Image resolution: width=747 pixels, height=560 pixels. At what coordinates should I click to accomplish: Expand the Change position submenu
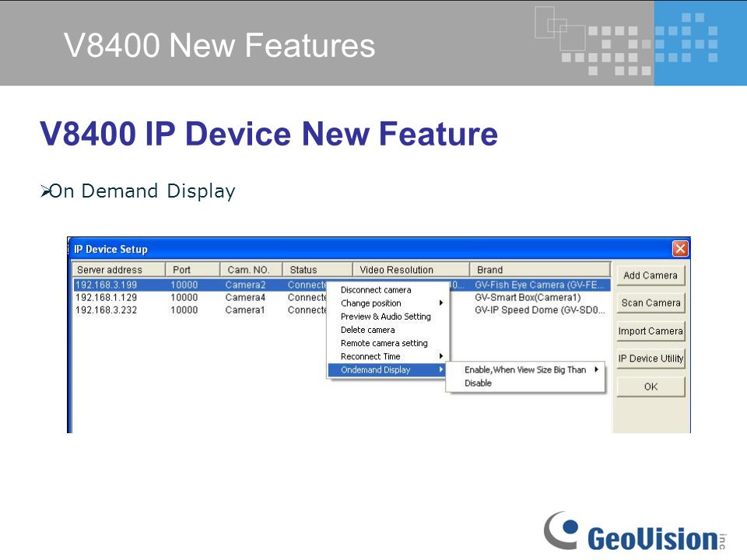[x=388, y=303]
